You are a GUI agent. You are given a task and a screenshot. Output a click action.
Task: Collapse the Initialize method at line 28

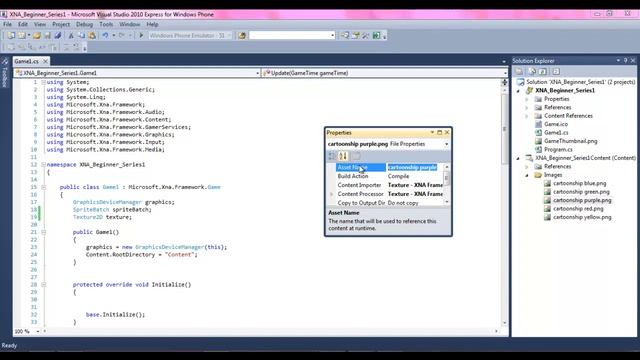[43, 284]
